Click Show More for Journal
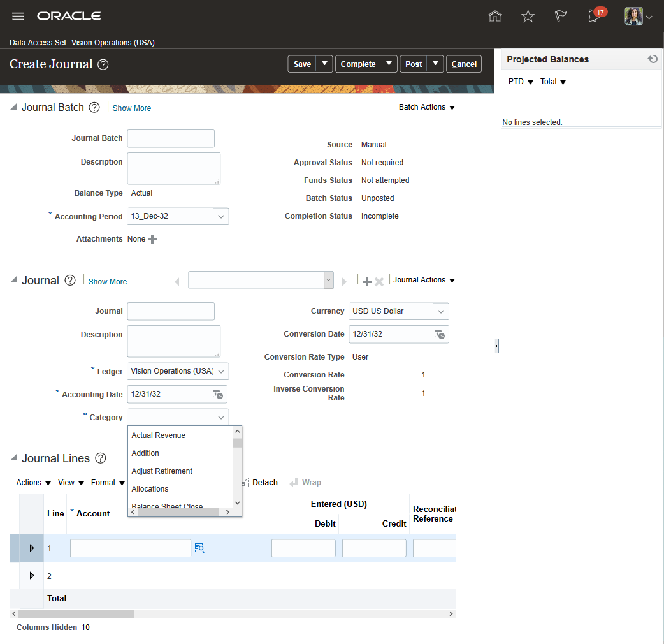The width and height of the screenshot is (664, 644). (x=108, y=281)
